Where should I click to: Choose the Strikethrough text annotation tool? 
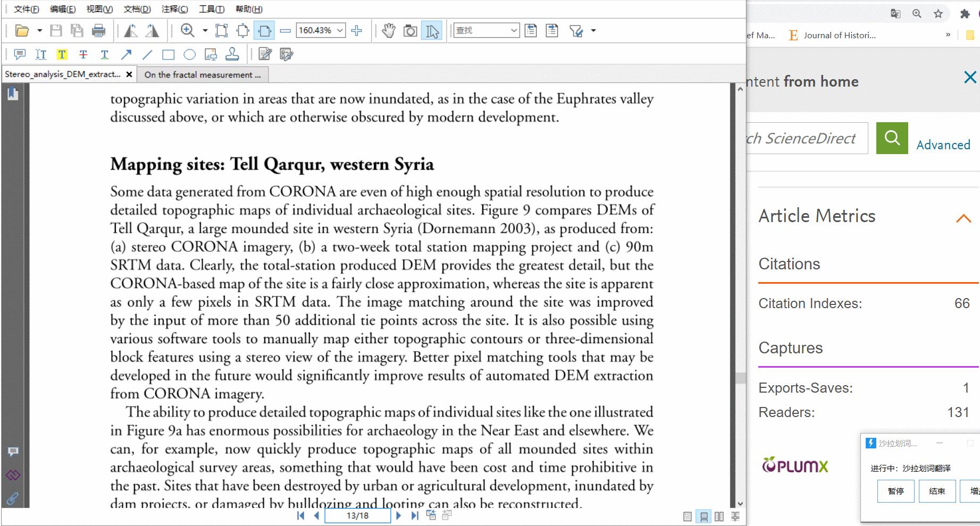point(83,54)
